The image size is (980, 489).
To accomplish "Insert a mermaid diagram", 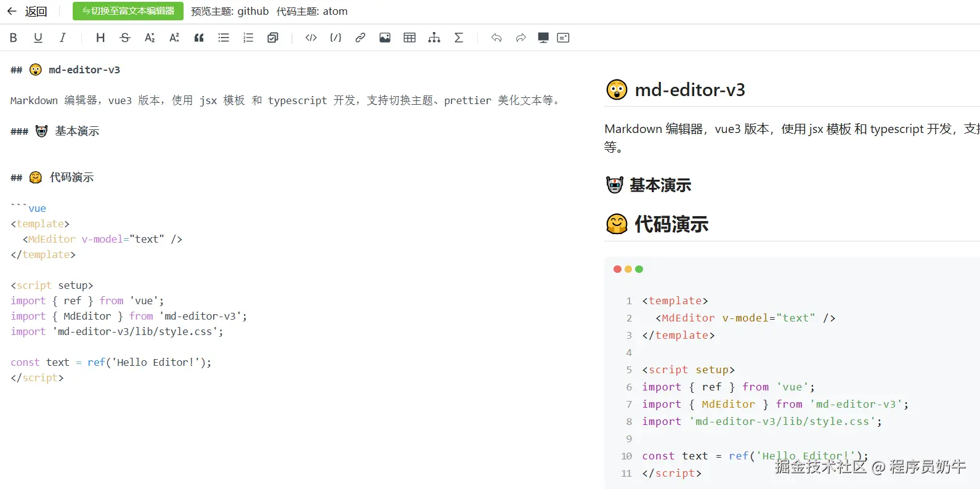I will pos(434,38).
